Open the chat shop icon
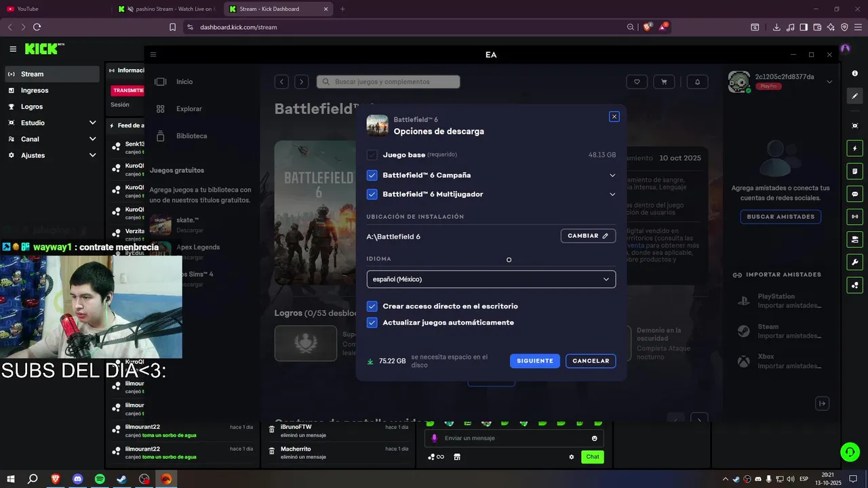 (x=457, y=457)
